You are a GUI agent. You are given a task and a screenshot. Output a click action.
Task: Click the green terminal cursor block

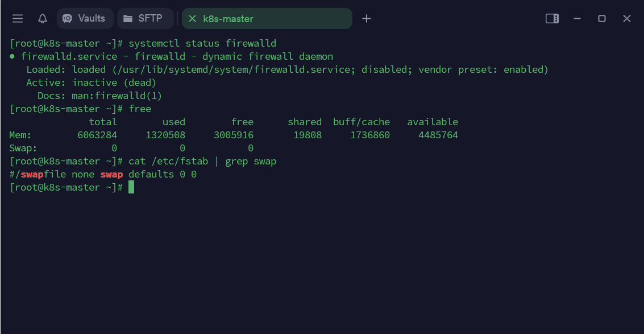pyautogui.click(x=131, y=187)
